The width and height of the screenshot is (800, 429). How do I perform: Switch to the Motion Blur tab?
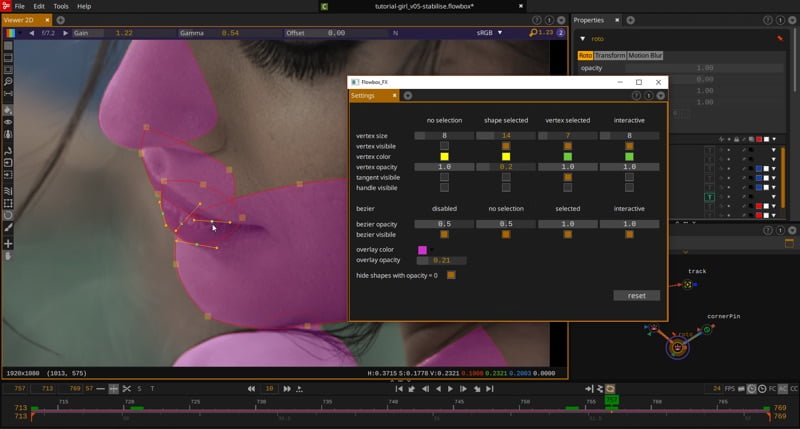coord(646,55)
